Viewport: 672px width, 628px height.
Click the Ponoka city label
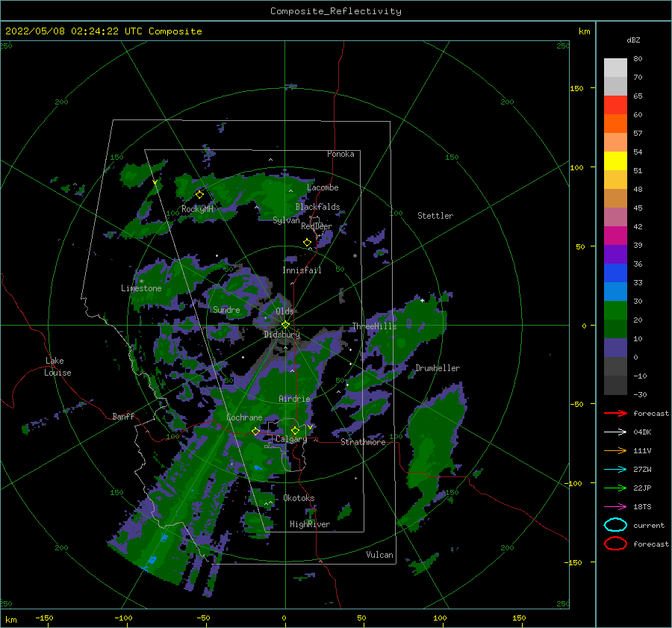coord(340,154)
